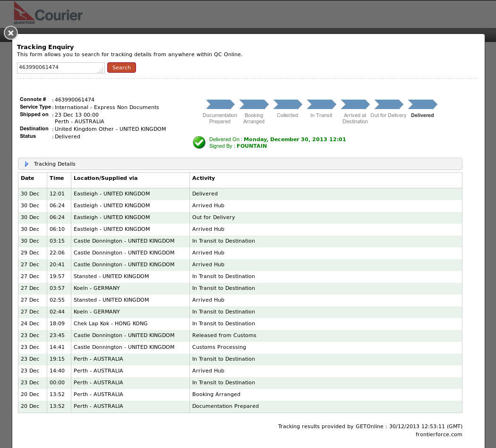The image size is (496, 448).
Task: Click the 29 Dec date cell
Action: coord(30,253)
